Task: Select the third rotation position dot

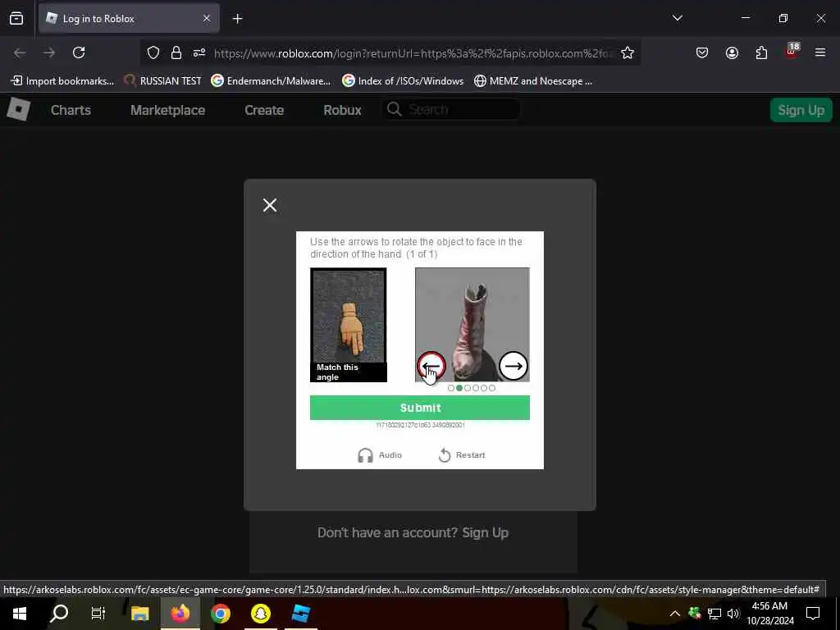Action: [x=467, y=388]
